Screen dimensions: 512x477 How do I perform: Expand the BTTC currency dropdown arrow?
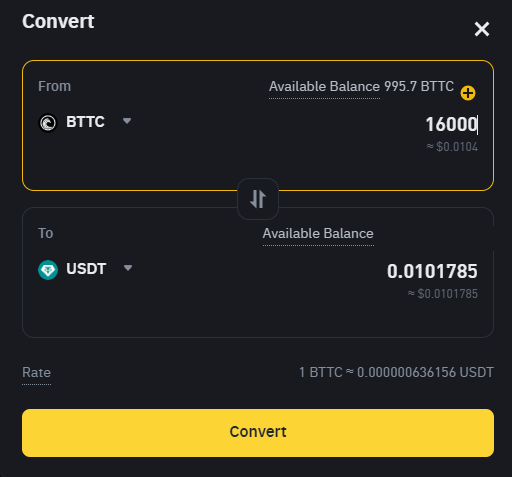[x=127, y=121]
